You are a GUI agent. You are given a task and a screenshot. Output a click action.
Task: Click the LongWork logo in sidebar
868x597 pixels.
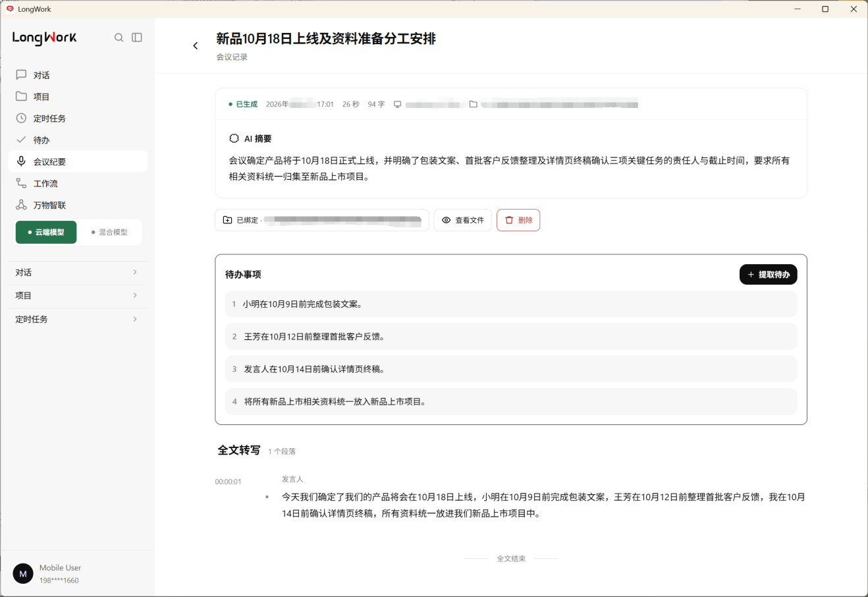(45, 38)
